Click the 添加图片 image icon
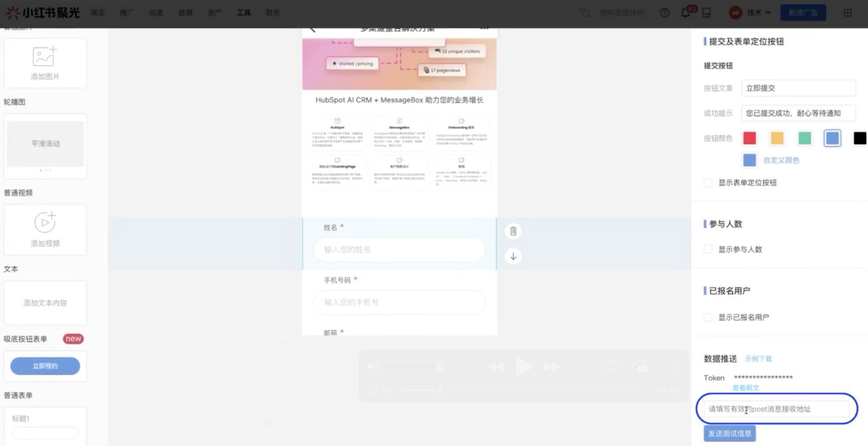Viewport: 868px width, 446px height. [x=45, y=56]
